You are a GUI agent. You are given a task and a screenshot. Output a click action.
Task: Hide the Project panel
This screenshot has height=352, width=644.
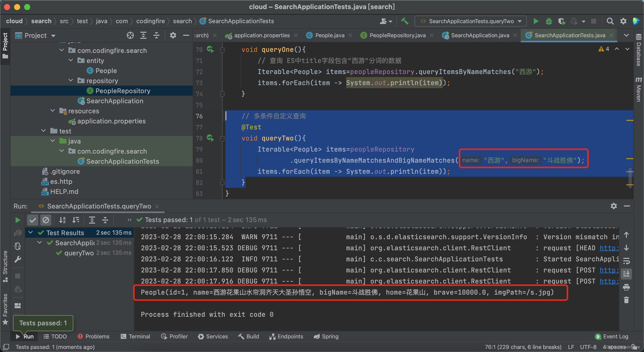pos(186,36)
